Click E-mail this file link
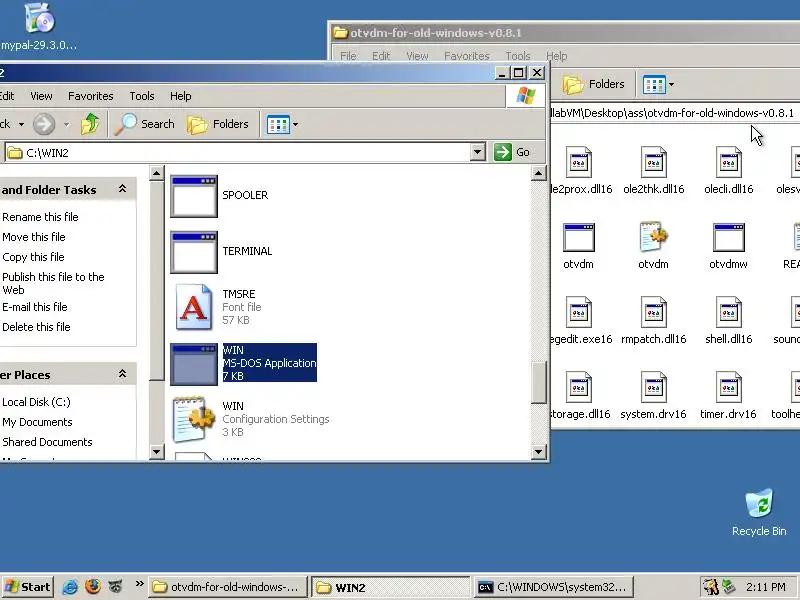800x600 pixels. (x=34, y=307)
